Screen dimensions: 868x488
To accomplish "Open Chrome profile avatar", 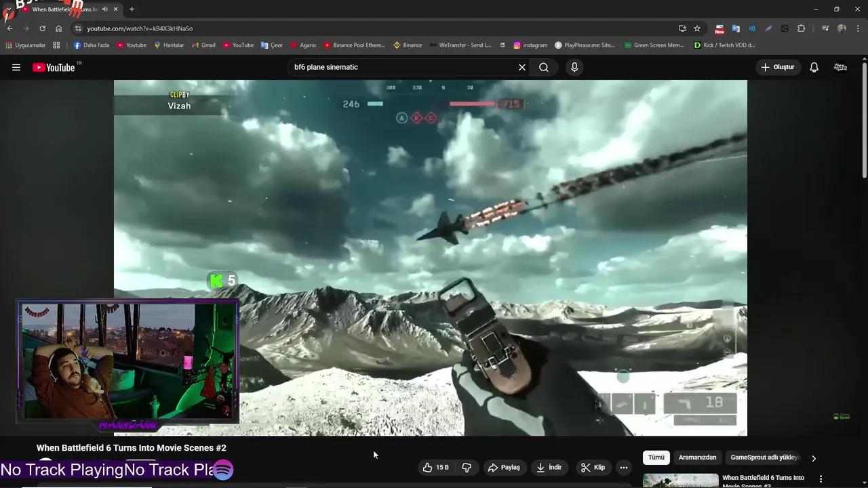I will tap(842, 28).
